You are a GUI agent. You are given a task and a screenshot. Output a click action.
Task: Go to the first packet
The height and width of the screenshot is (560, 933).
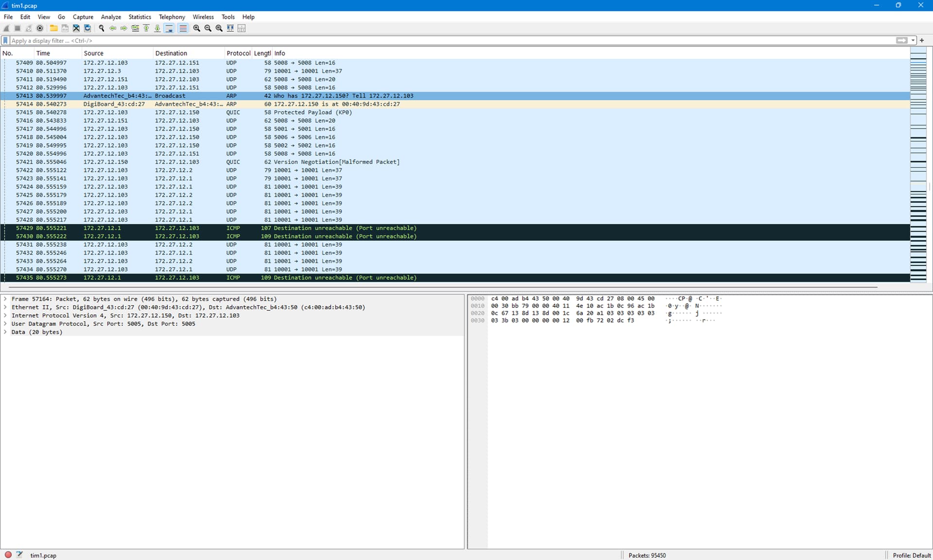(x=146, y=28)
